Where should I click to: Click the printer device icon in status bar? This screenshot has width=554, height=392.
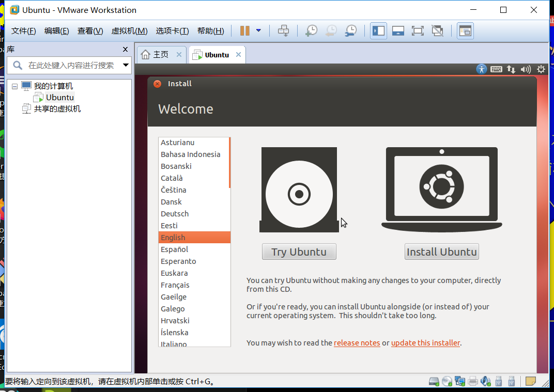[473, 381]
